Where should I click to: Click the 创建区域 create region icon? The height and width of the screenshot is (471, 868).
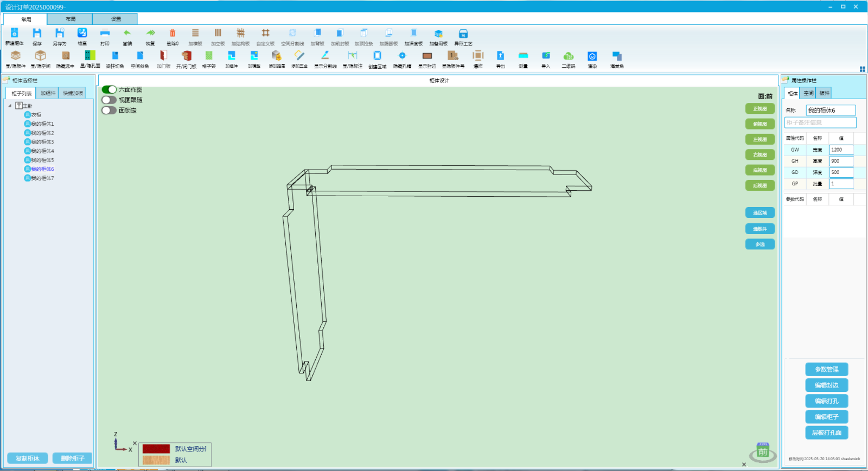tap(378, 55)
